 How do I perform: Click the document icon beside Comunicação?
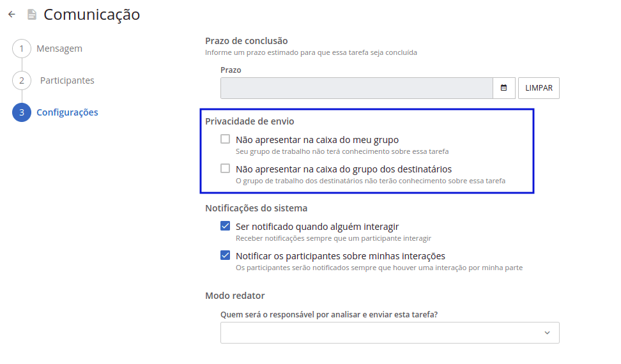pos(31,14)
